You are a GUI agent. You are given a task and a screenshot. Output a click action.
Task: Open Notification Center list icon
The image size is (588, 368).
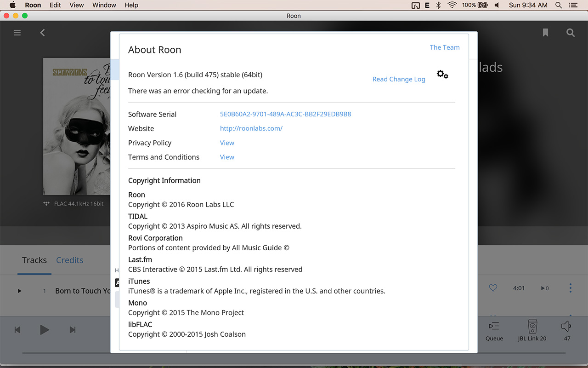coord(573,5)
